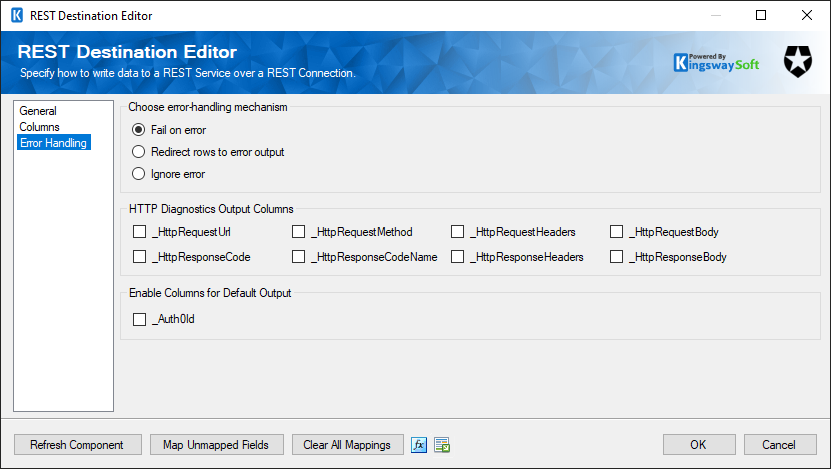Viewport: 831px width, 469px height.
Task: Open the fx expression editor icon
Action: [x=419, y=445]
